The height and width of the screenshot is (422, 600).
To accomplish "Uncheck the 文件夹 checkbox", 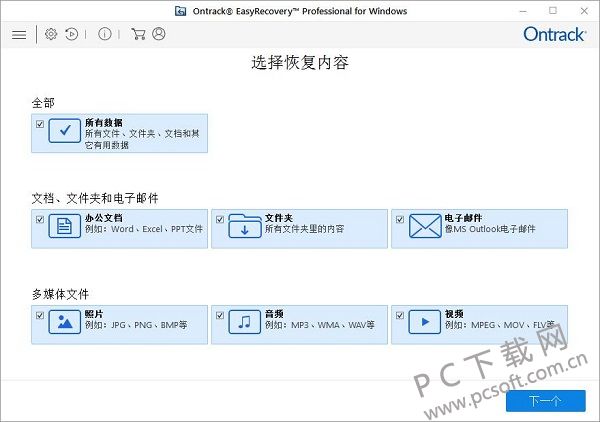I will coord(220,219).
